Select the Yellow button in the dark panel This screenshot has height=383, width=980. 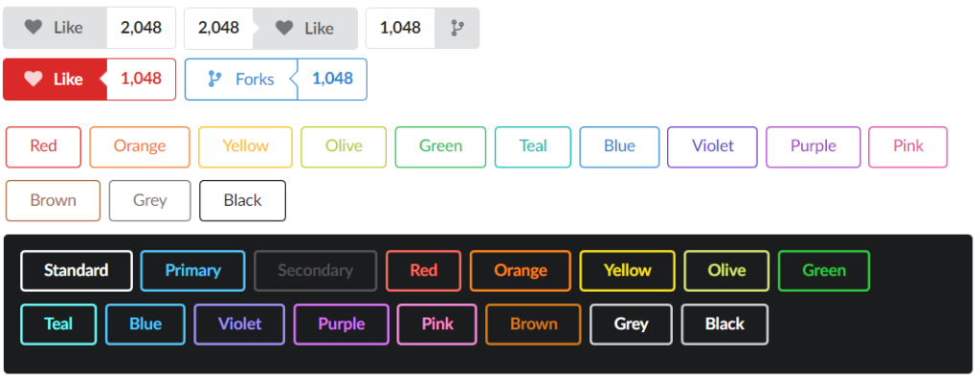[627, 271]
